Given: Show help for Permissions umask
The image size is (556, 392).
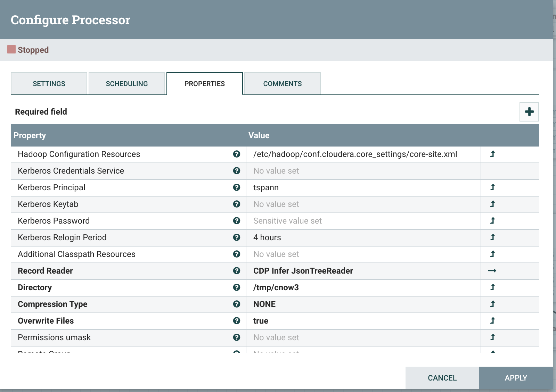Looking at the screenshot, I should (237, 337).
